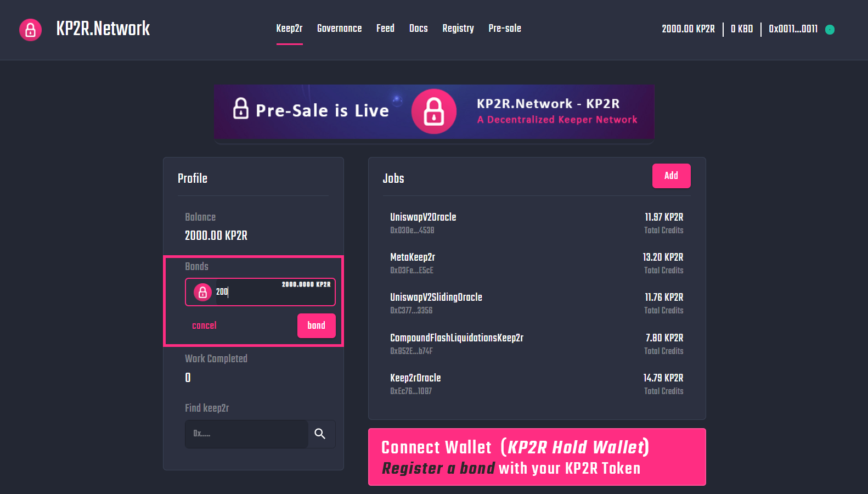Click the KP2R pink lock logo icon
868x494 pixels.
click(31, 30)
